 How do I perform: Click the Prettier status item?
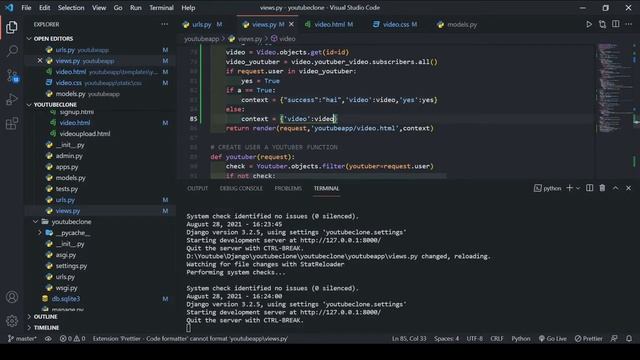588,339
